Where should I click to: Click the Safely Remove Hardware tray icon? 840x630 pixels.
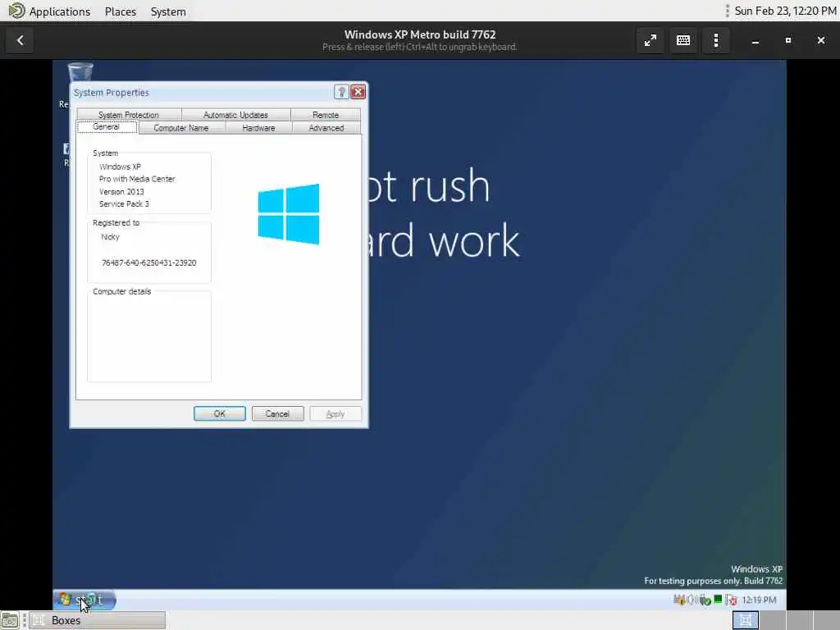(705, 600)
